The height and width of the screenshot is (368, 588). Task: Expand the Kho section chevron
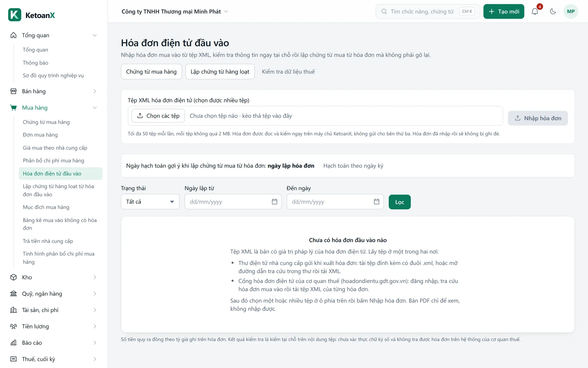pyautogui.click(x=95, y=277)
